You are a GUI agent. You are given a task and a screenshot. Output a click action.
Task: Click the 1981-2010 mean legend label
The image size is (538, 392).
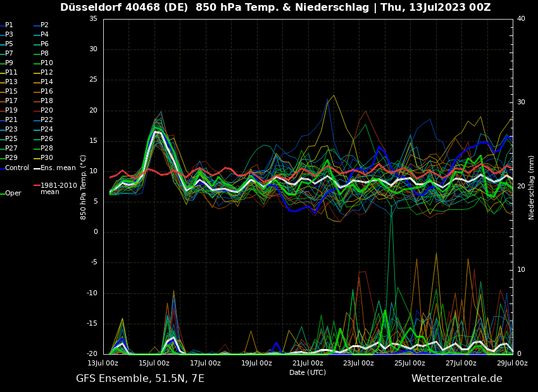(x=58, y=188)
